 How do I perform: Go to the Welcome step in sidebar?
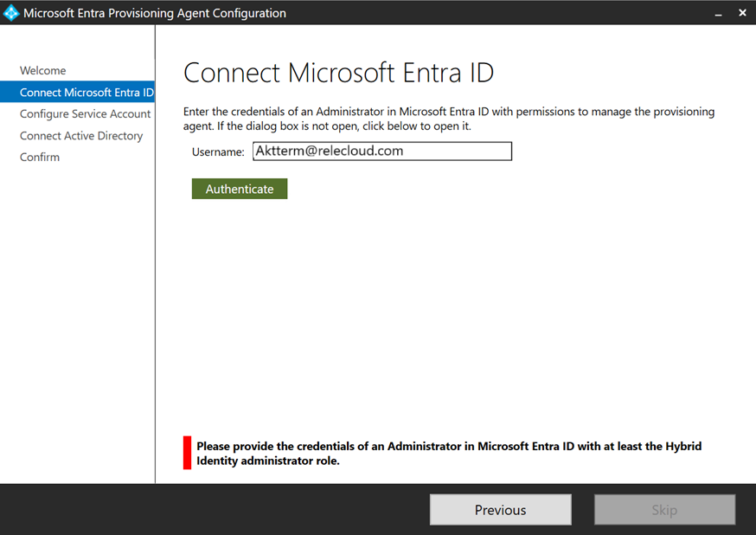pos(43,71)
